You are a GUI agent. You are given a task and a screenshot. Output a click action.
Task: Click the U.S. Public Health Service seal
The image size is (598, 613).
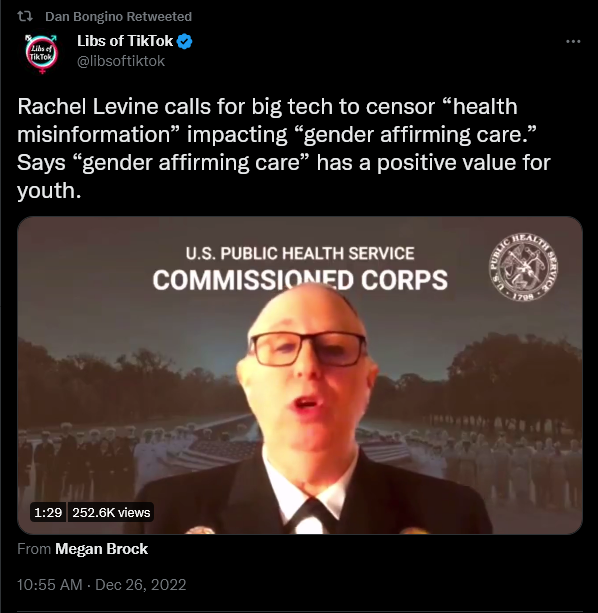(523, 267)
